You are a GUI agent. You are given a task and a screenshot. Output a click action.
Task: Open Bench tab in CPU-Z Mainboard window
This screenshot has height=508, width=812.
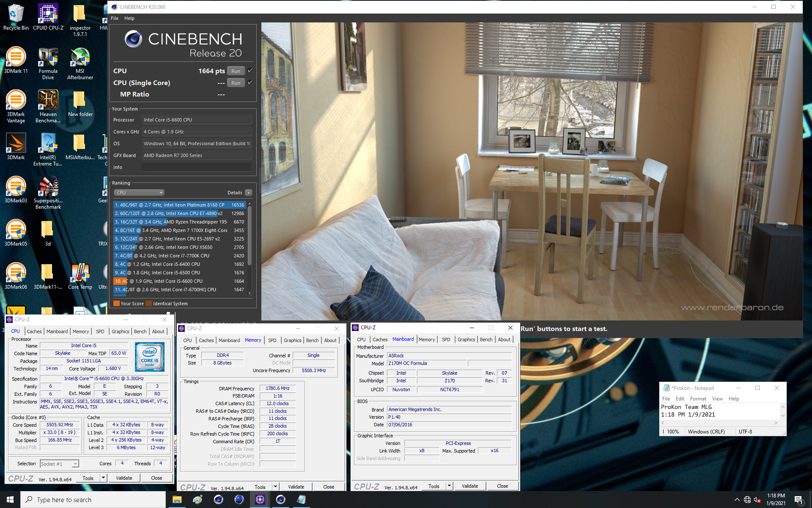486,340
